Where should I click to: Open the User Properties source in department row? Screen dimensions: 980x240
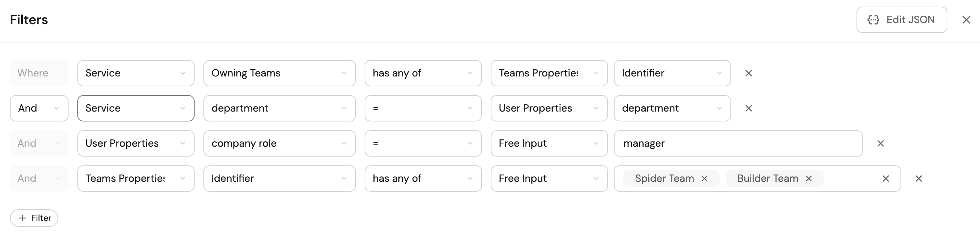pyautogui.click(x=549, y=108)
